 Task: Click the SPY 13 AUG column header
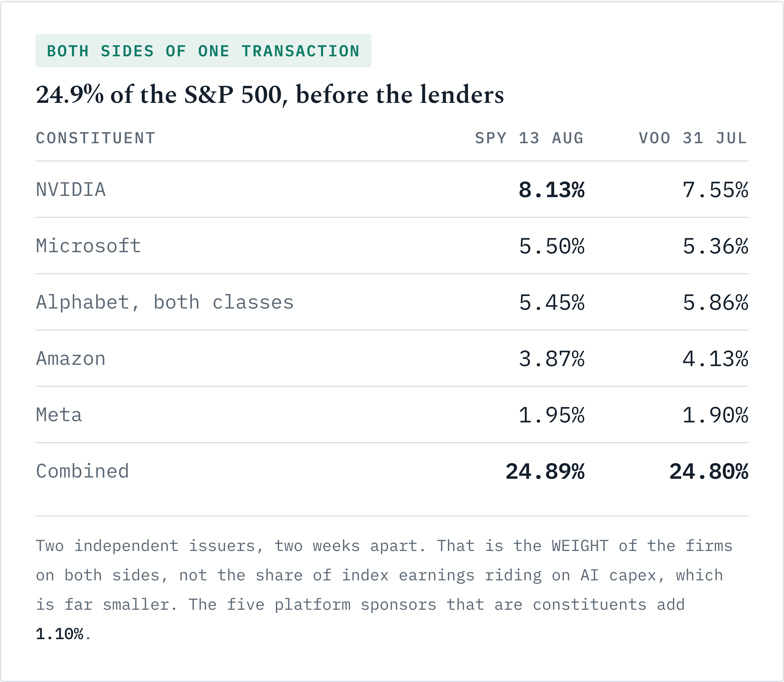coord(529,138)
